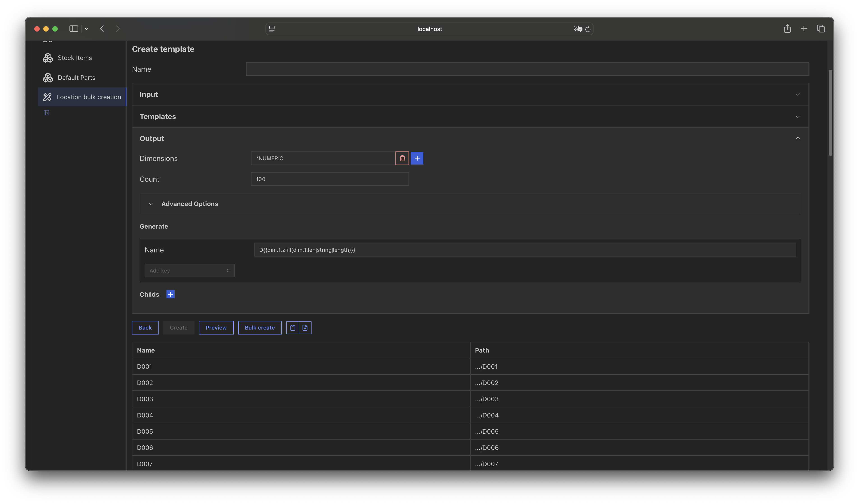This screenshot has height=504, width=859.
Task: Select Default Parts in the sidebar
Action: coord(76,78)
